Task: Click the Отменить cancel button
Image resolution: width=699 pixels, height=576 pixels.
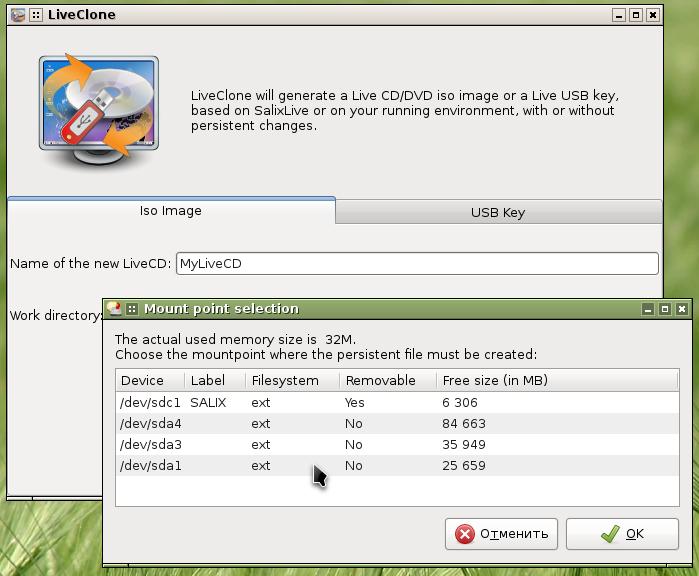Action: click(x=501, y=534)
